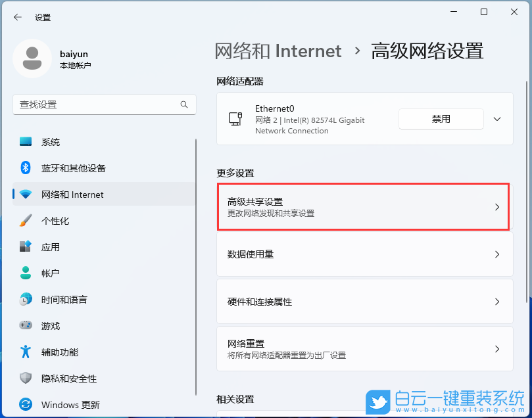
Task: Click the 查找设置 search box
Action: 104,104
